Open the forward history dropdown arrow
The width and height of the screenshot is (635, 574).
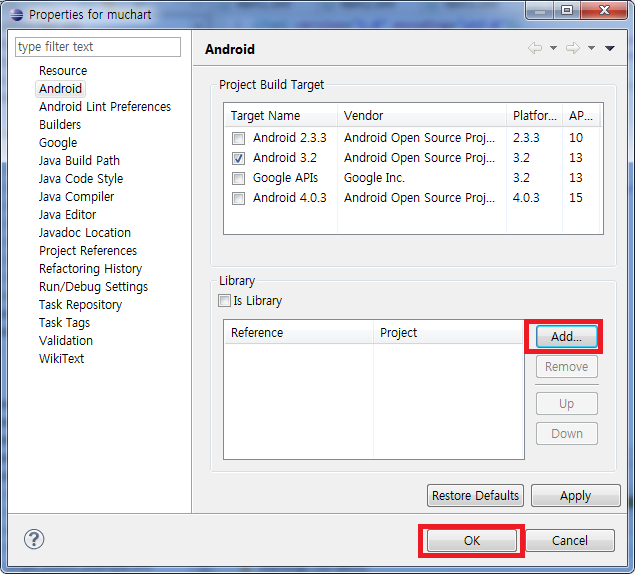pyautogui.click(x=591, y=48)
